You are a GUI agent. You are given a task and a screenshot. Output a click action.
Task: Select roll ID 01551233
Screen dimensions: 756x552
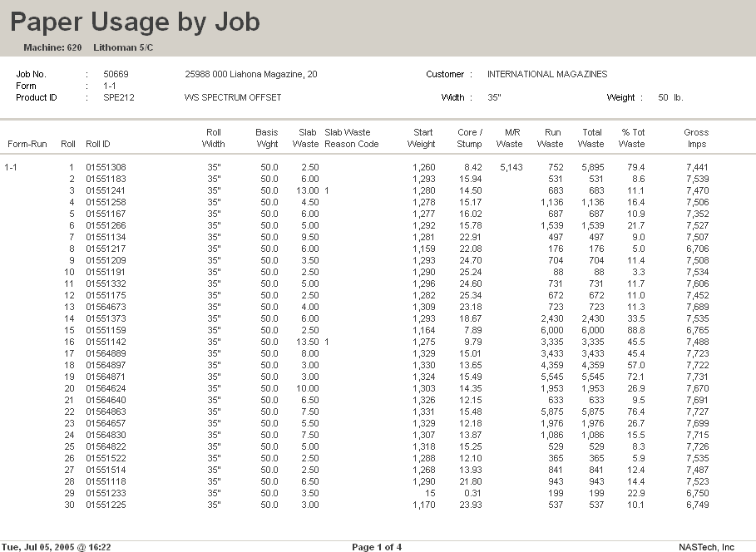click(106, 493)
